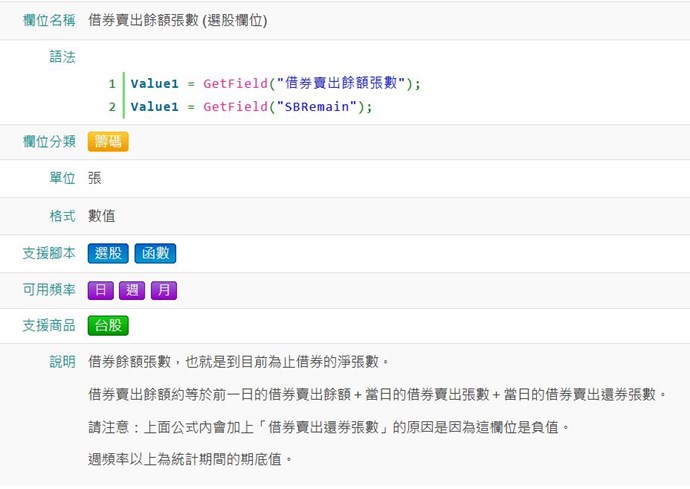The width and height of the screenshot is (690, 489).
Task: Click the 欄位名稱 row label
Action: coord(48,20)
